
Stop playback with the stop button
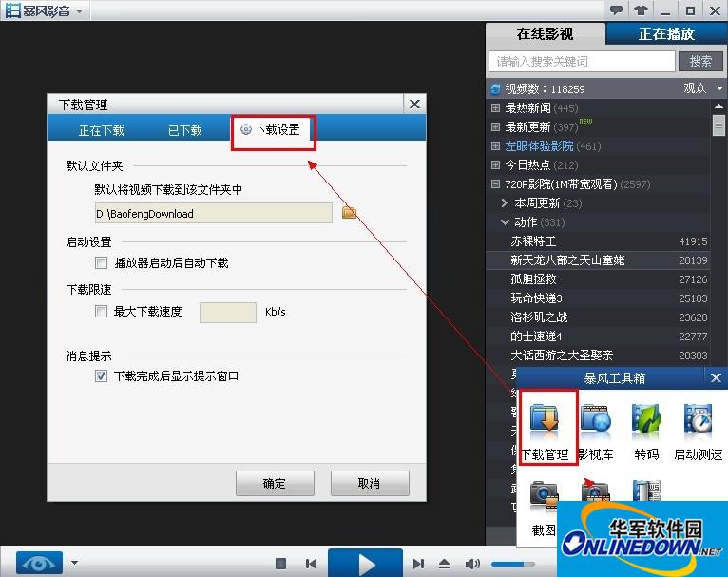click(x=281, y=564)
